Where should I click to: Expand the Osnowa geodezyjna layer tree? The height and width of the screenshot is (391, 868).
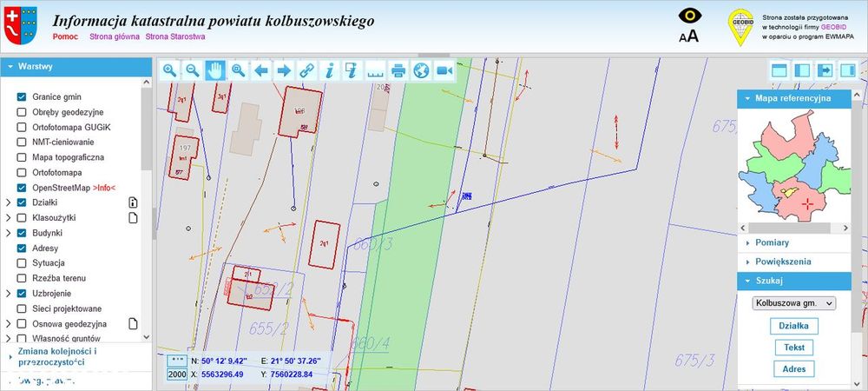click(9, 323)
